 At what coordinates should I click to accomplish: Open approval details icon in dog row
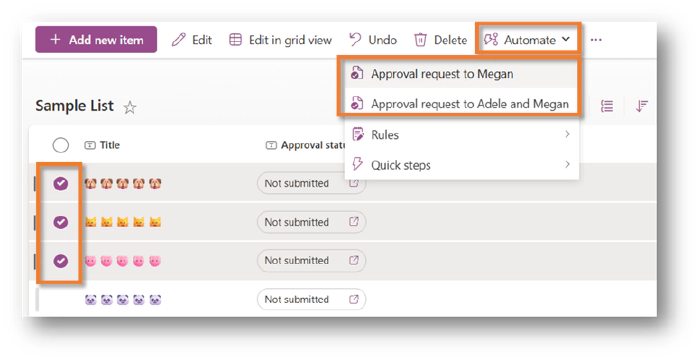click(354, 183)
